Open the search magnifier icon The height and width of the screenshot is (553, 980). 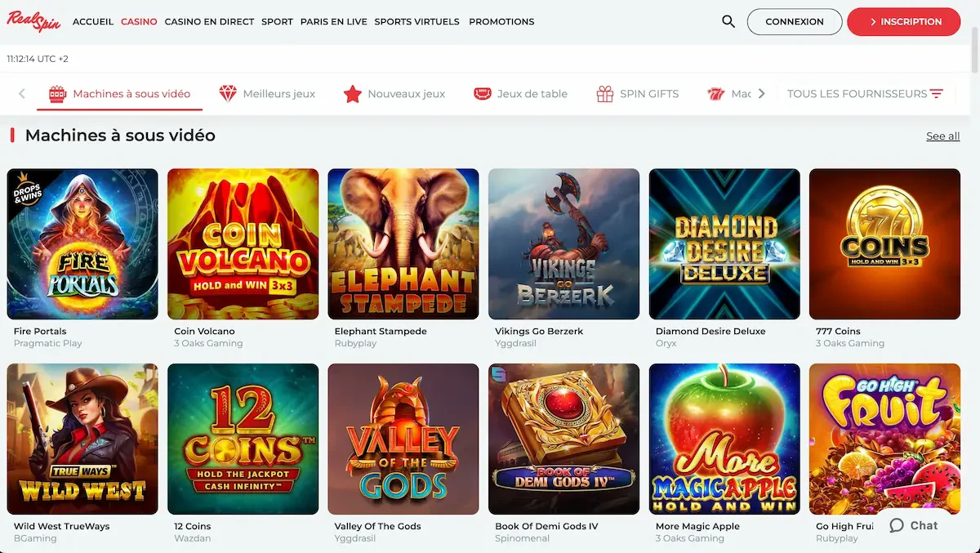point(728,22)
